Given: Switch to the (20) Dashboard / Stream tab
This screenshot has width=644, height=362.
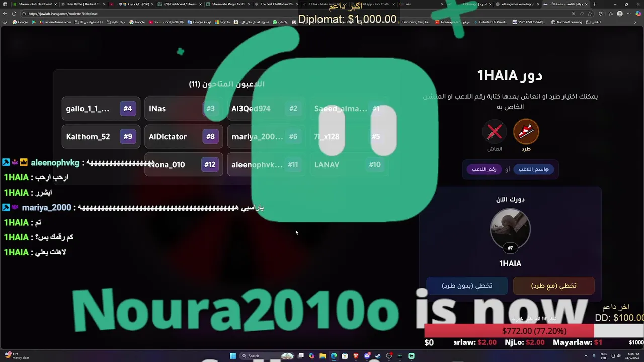Looking at the screenshot, I should (180, 4).
